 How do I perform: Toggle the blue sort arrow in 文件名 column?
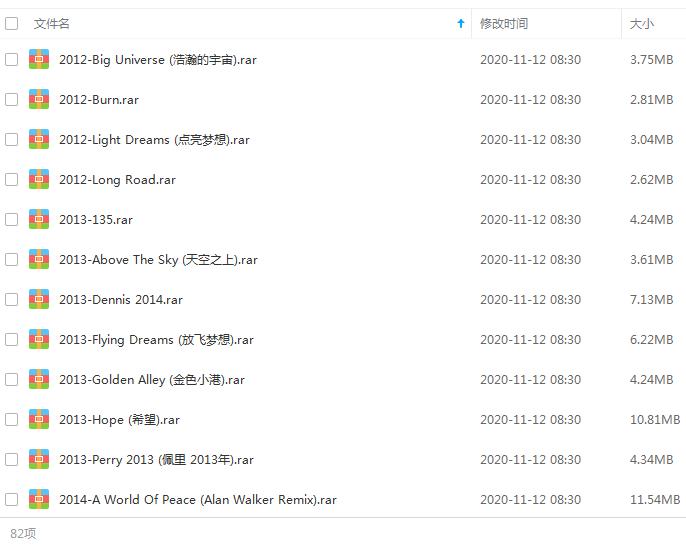click(461, 23)
